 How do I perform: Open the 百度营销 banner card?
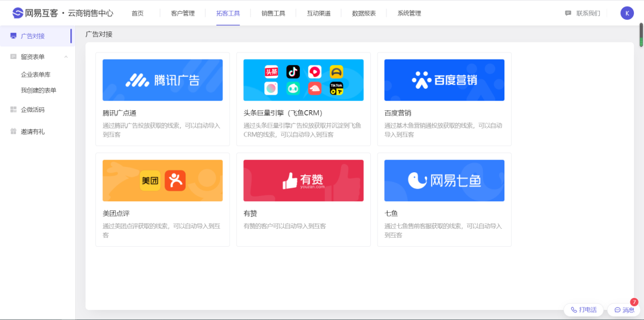coord(444,80)
